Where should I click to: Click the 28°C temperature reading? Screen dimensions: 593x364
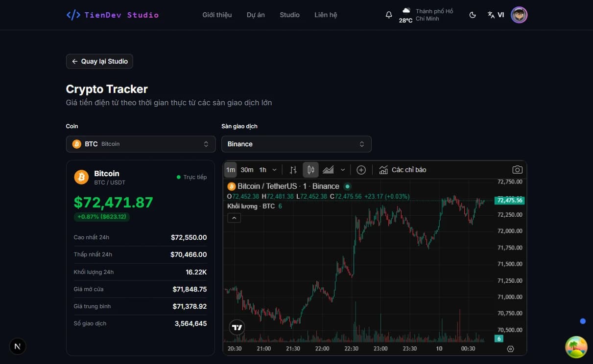405,21
